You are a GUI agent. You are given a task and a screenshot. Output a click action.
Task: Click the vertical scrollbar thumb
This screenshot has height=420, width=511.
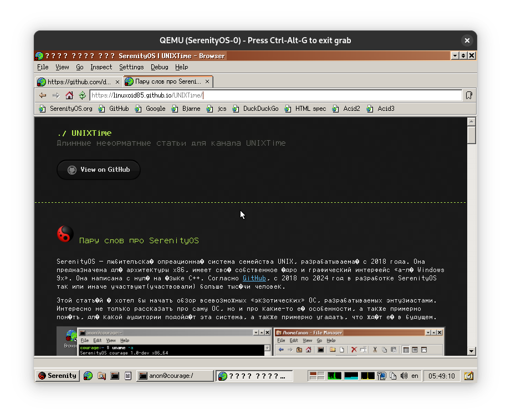tap(471, 135)
